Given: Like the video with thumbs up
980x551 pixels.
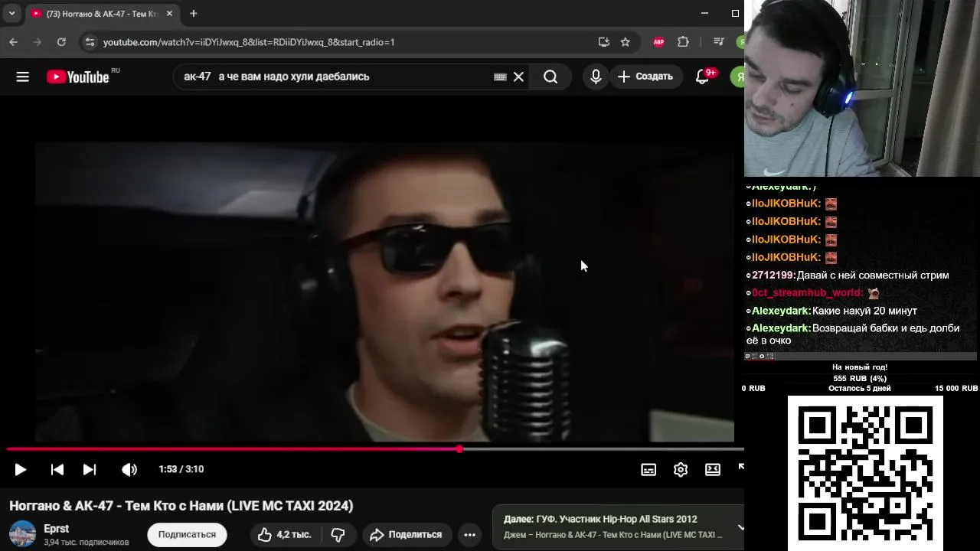Looking at the screenshot, I should (284, 534).
